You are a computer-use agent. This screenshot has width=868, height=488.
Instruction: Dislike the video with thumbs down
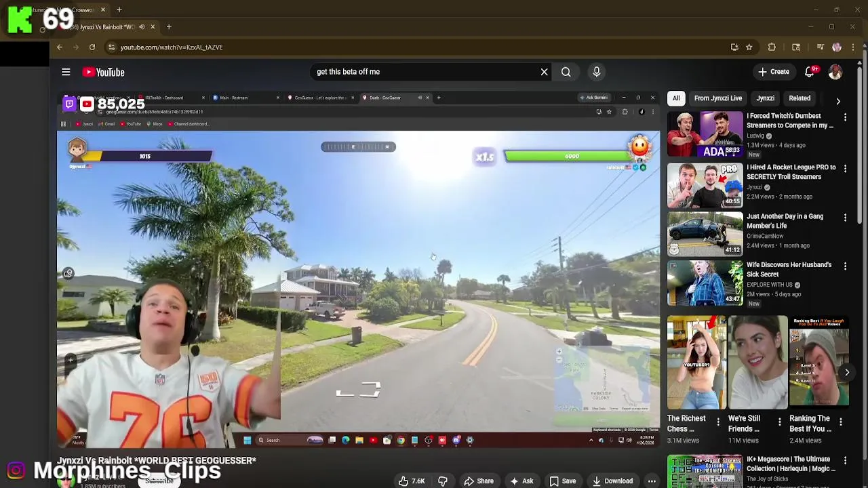443,481
